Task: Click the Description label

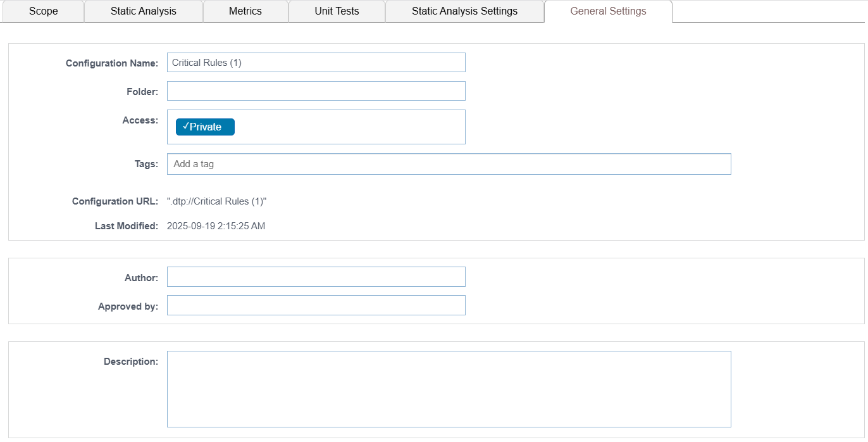Action: 131,362
